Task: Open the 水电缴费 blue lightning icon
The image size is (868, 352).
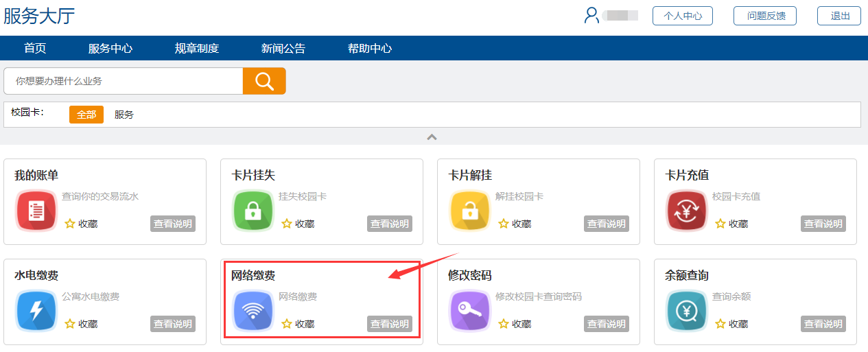Action: pyautogui.click(x=36, y=312)
